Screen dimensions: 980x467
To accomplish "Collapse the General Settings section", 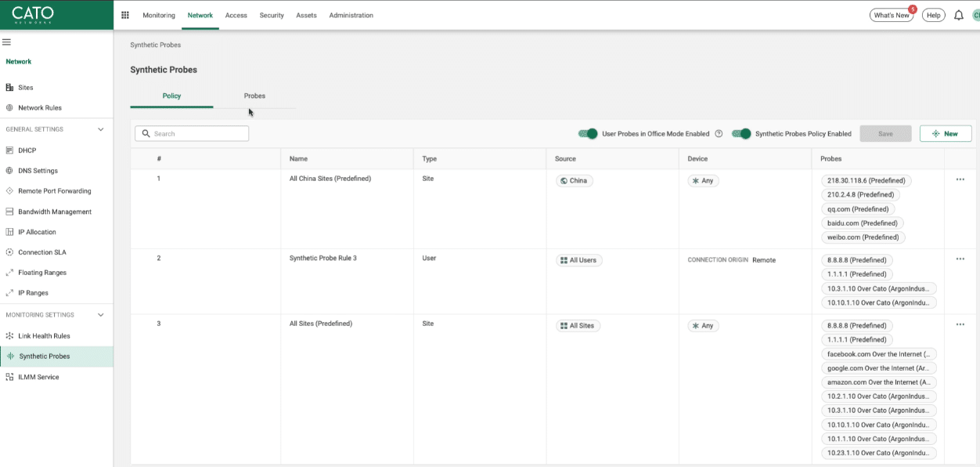I will point(100,129).
